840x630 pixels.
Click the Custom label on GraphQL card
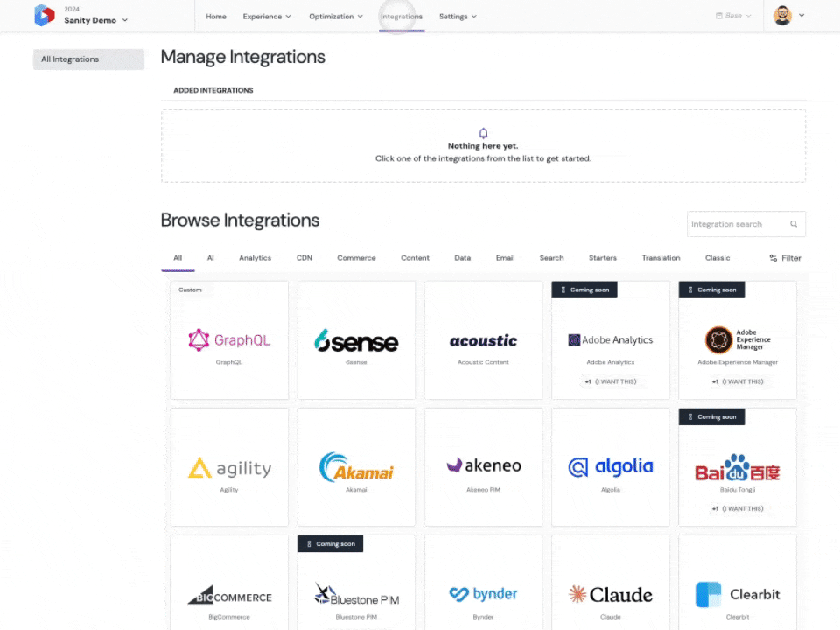coord(190,290)
